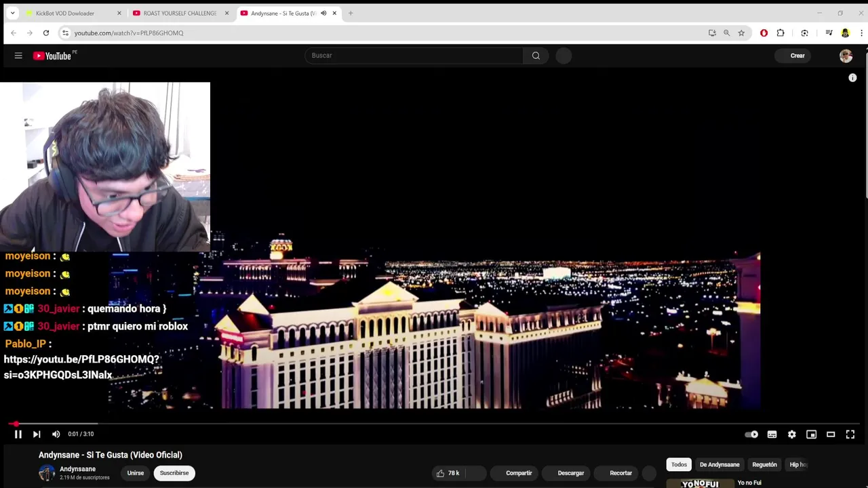This screenshot has height=488, width=868.
Task: Enable miniplayer mode
Action: (811, 434)
